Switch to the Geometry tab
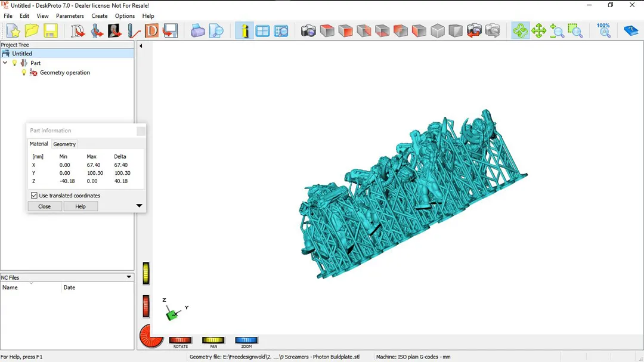Screen dimensions: 644x362 pos(64,144)
